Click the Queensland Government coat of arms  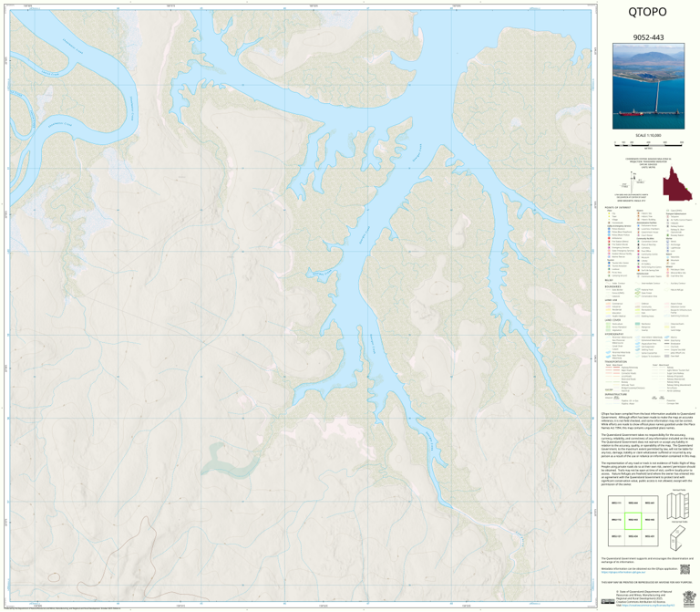pos(689,598)
